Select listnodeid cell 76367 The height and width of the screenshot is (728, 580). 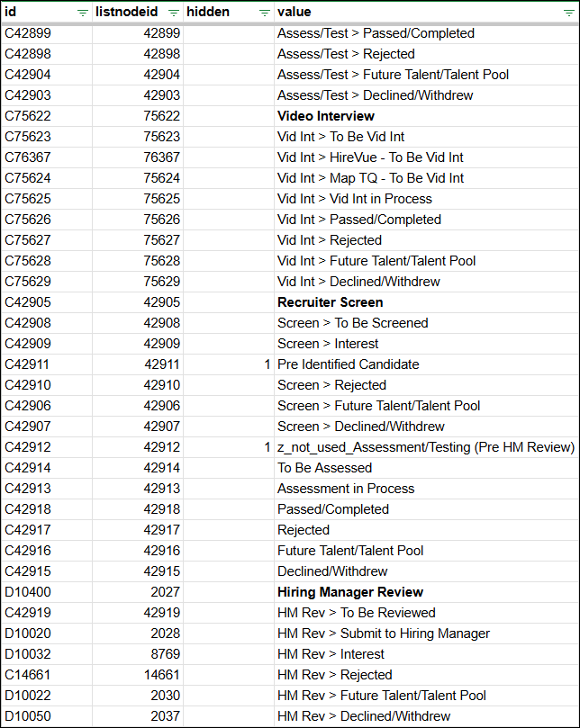(161, 157)
